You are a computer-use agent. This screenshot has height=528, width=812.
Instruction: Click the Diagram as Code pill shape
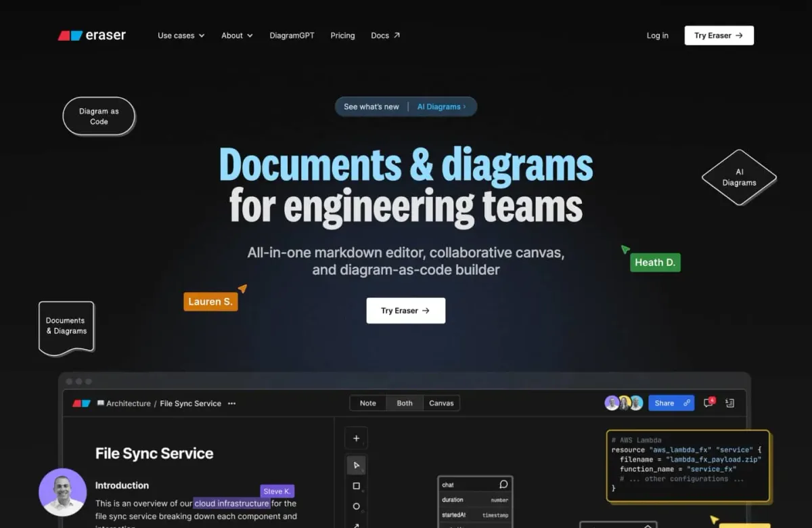99,116
